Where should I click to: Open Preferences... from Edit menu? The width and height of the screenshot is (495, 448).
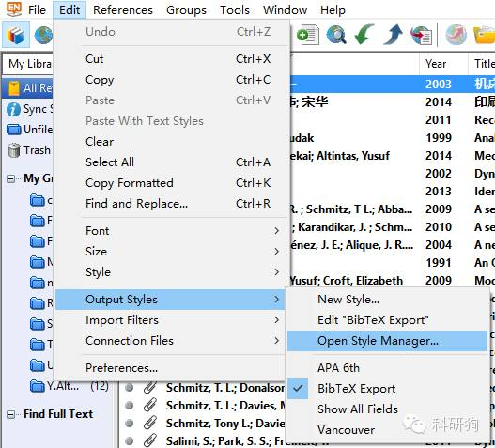pos(170,368)
